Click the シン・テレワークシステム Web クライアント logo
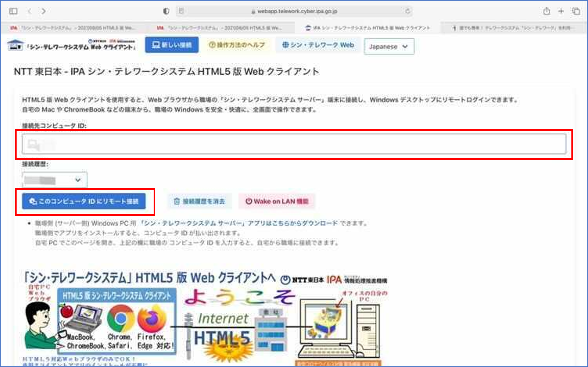588x367 pixels. 72,45
